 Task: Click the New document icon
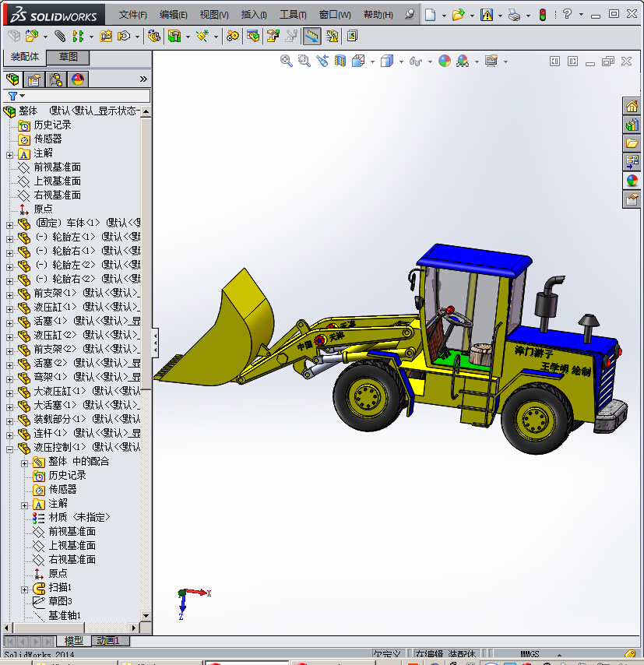(x=430, y=15)
